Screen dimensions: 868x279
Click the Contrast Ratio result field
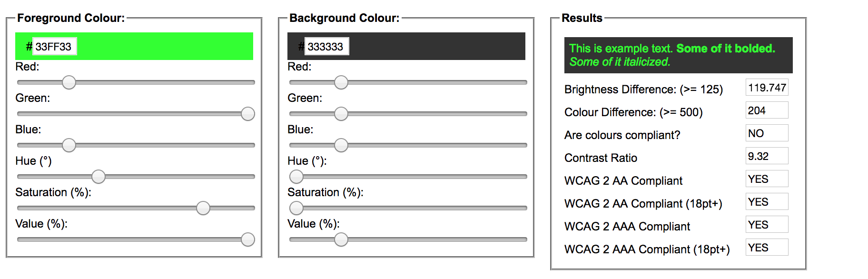(767, 156)
